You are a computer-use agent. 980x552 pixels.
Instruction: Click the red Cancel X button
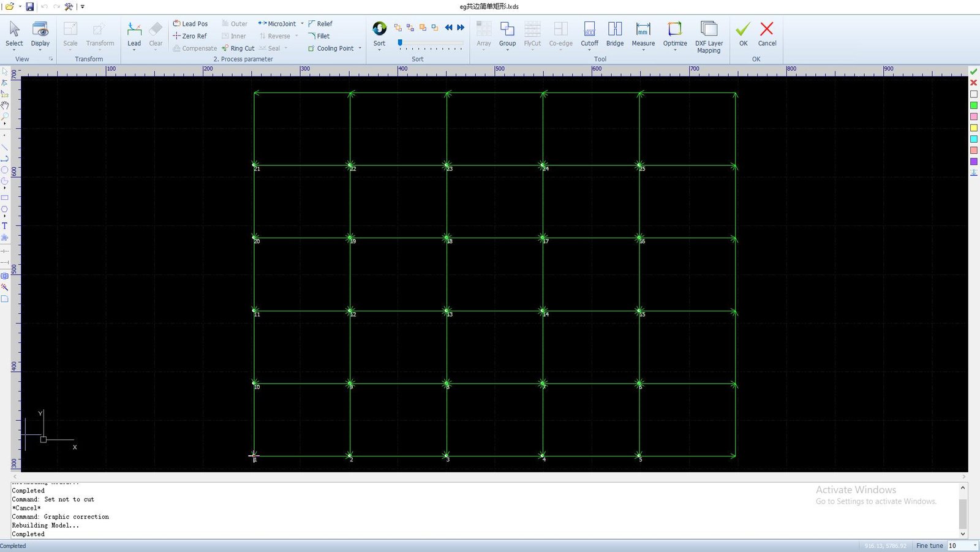767,34
